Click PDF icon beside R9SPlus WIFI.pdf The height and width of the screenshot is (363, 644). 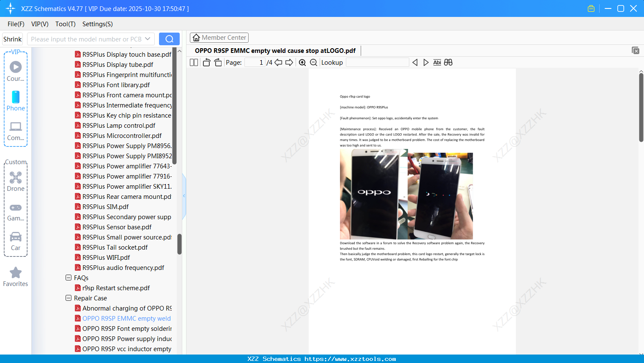pyautogui.click(x=78, y=257)
